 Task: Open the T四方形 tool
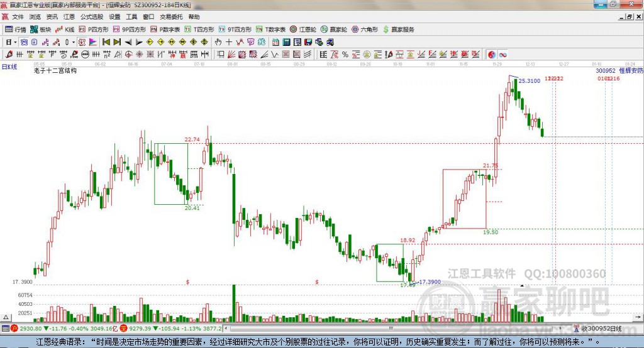pyautogui.click(x=199, y=30)
